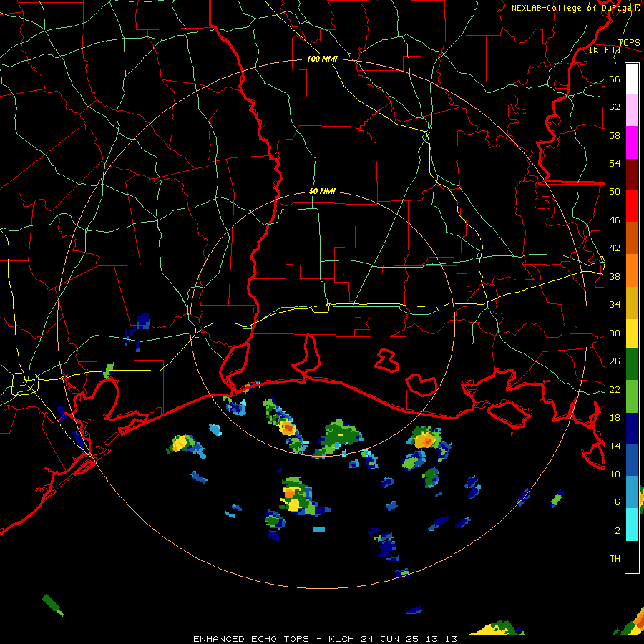Image resolution: width=644 pixels, height=644 pixels.
Task: Click the legend value "38"
Action: tap(615, 277)
